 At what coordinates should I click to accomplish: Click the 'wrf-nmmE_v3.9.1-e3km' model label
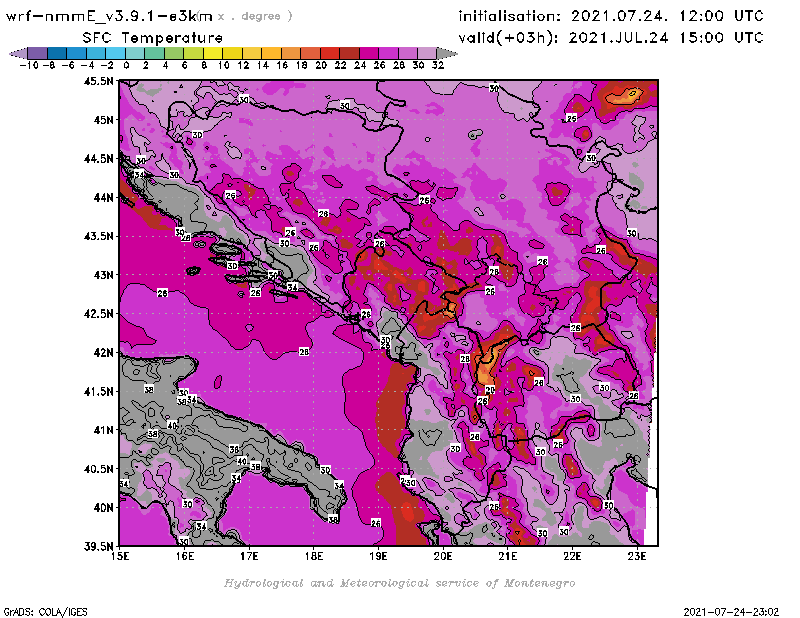109,16
